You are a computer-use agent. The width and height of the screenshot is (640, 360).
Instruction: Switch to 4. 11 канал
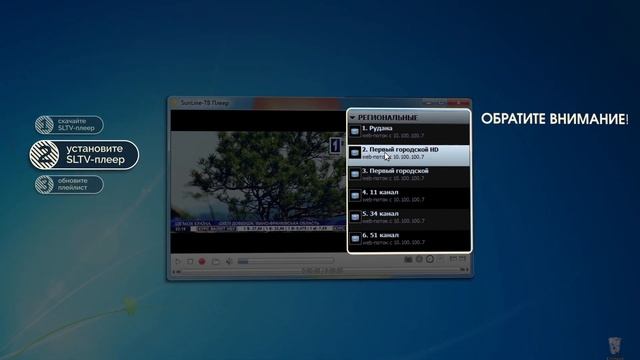(x=409, y=198)
